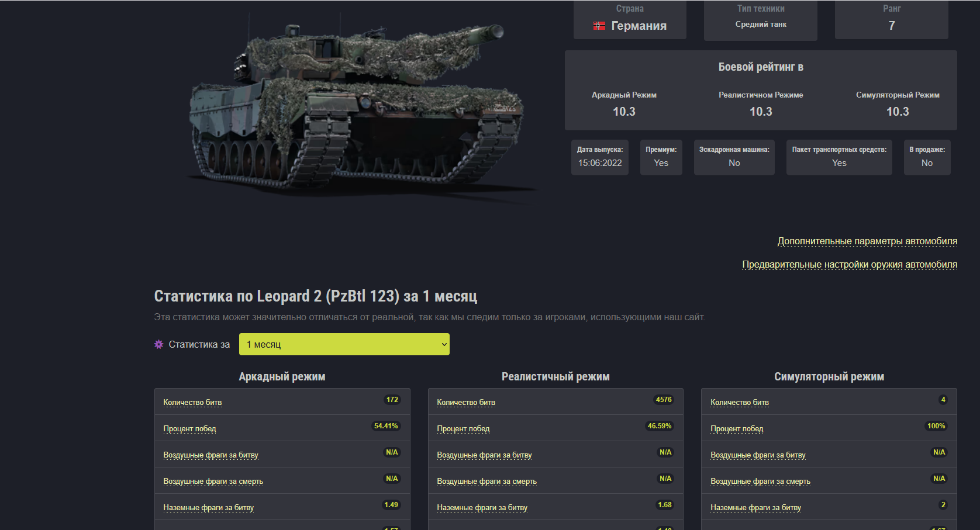This screenshot has height=530, width=980.
Task: Click the Германия country name
Action: [x=639, y=26]
